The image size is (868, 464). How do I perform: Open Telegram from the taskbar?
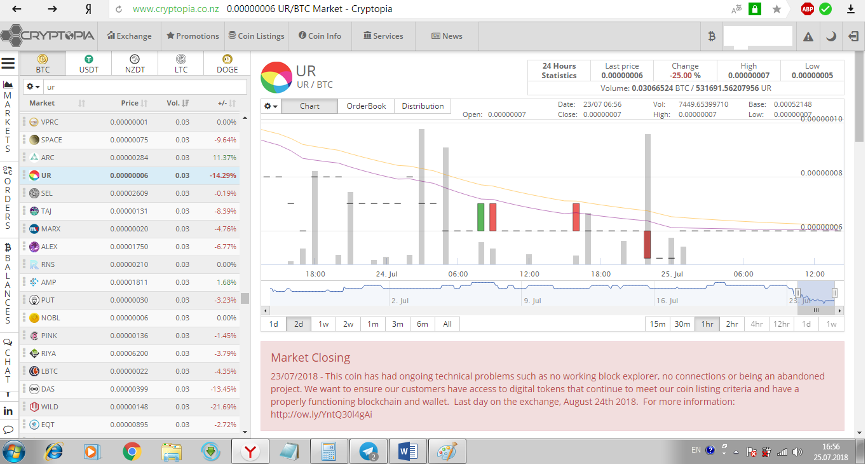(369, 452)
